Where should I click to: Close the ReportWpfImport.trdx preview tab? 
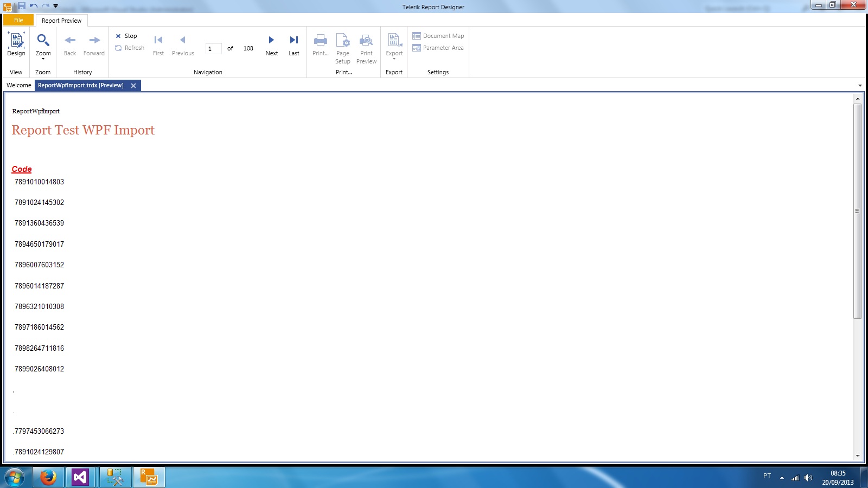click(x=133, y=86)
